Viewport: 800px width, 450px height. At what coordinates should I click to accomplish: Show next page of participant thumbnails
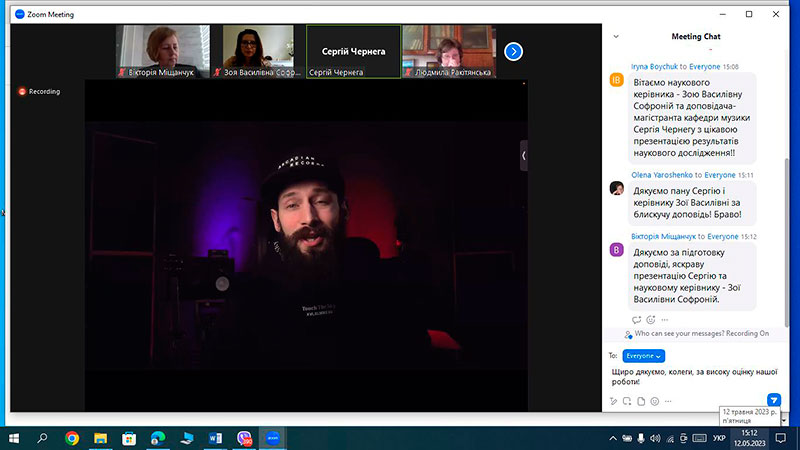513,52
